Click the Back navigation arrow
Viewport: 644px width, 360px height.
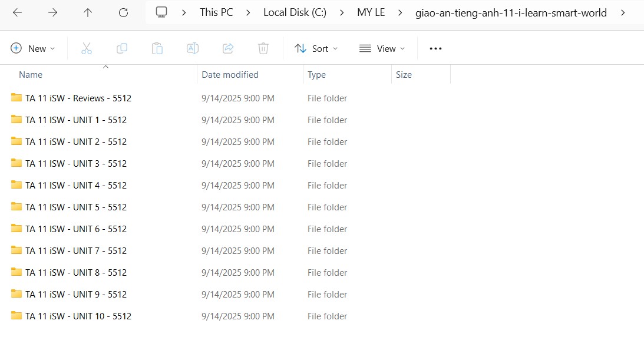pos(17,12)
